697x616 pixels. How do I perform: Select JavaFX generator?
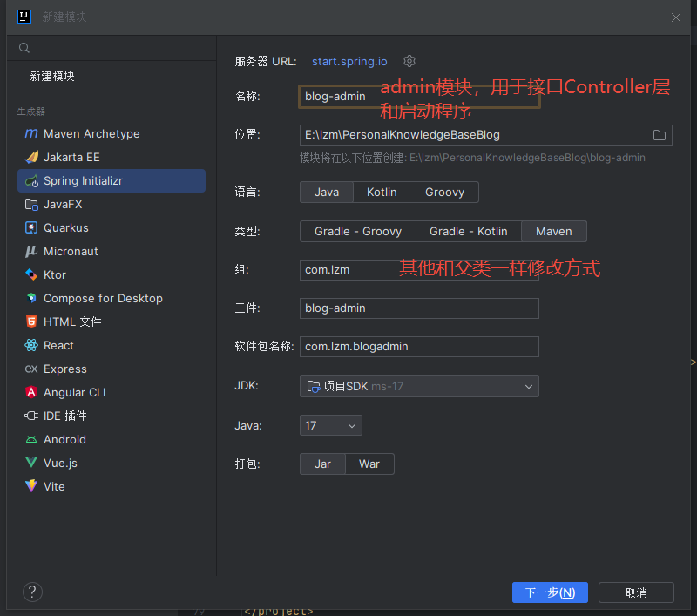click(112, 205)
